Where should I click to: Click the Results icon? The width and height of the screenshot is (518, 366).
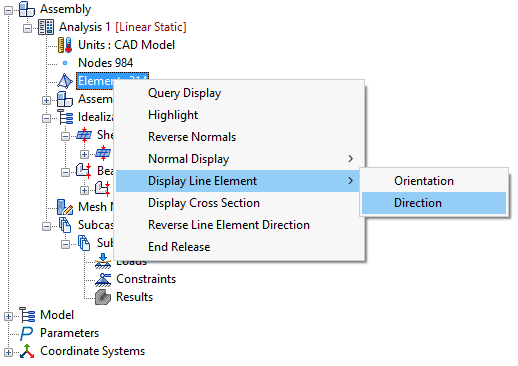click(x=103, y=297)
